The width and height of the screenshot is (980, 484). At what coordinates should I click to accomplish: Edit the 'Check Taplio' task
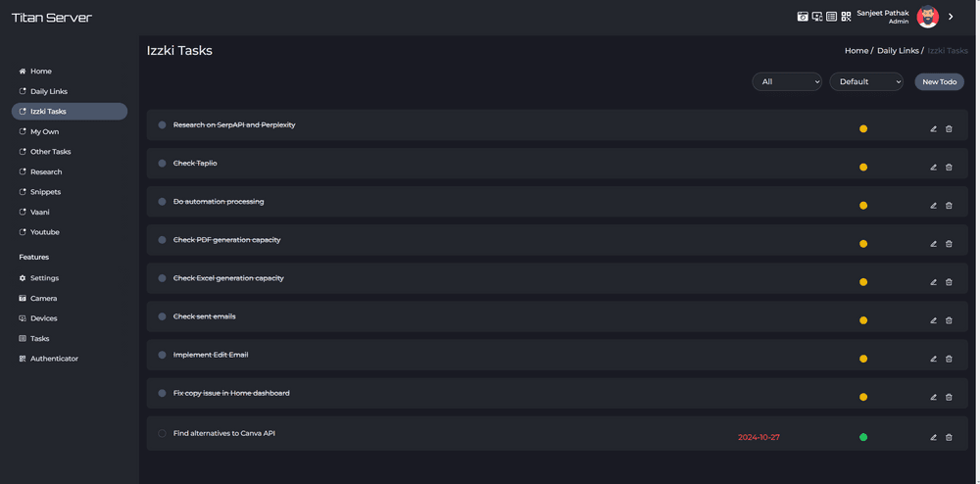point(933,168)
